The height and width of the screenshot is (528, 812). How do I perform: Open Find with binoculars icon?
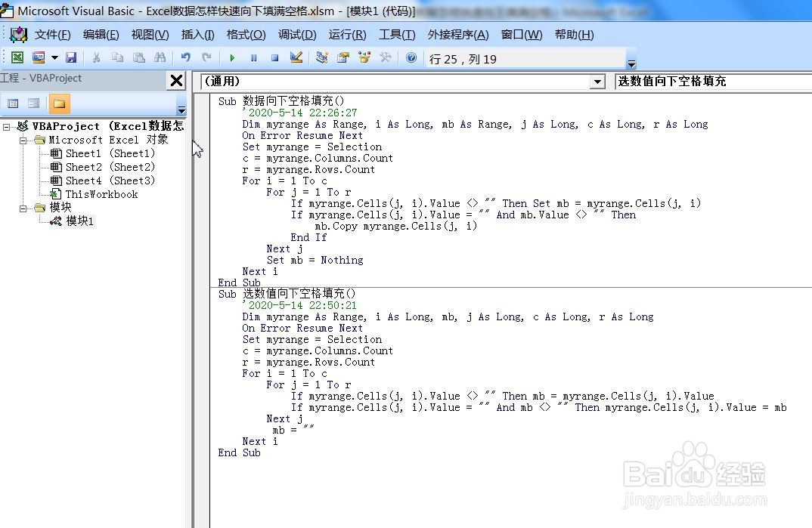[160, 57]
